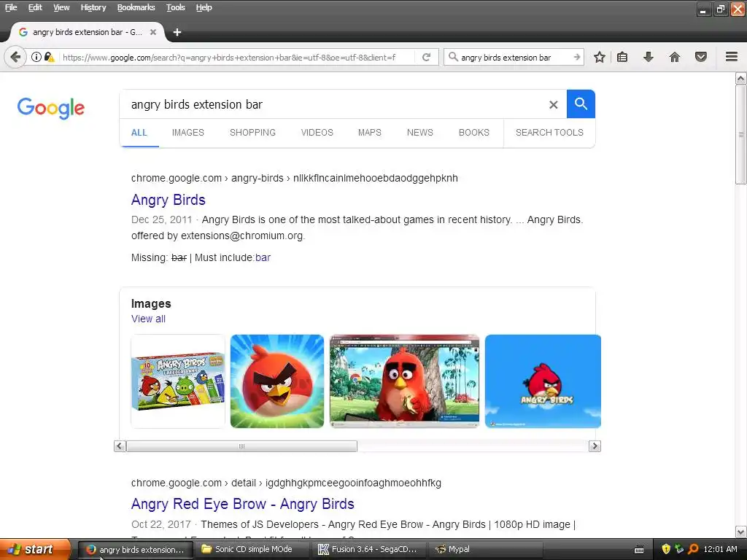Switch to BOOKS results tab
The height and width of the screenshot is (560, 747).
point(474,133)
